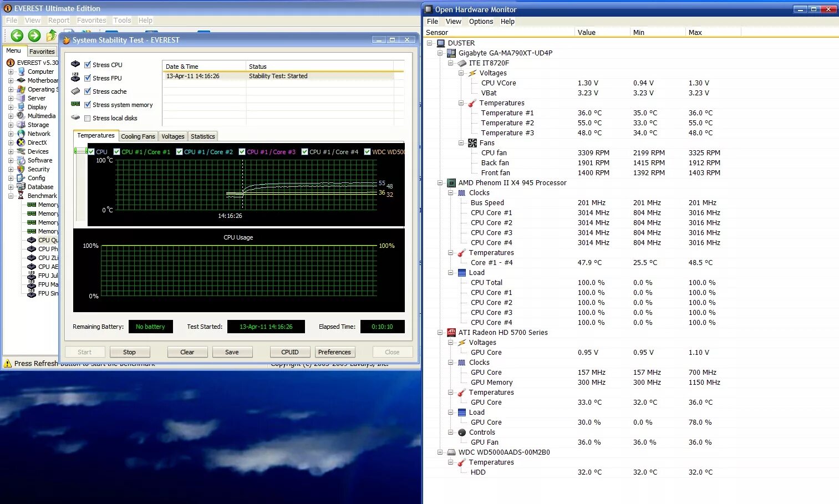839x504 pixels.
Task: Click the Value column header in Hardware Monitor
Action: [602, 32]
